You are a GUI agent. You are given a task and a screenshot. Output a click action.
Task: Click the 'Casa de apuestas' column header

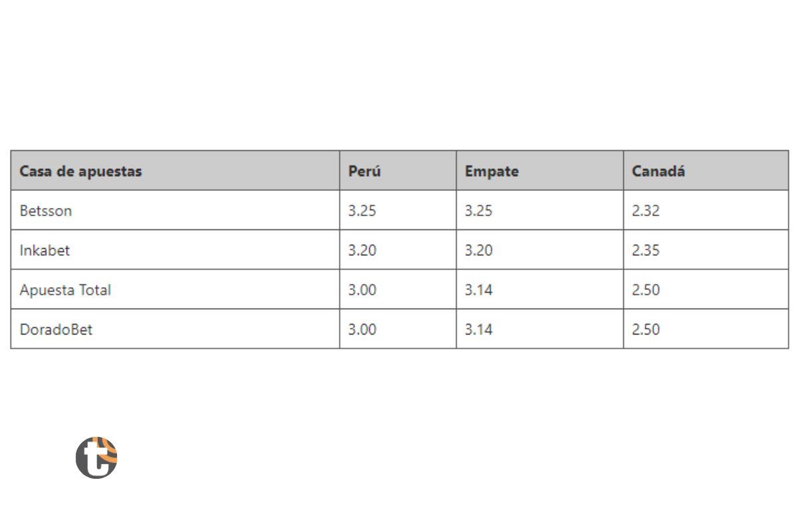[x=80, y=171]
